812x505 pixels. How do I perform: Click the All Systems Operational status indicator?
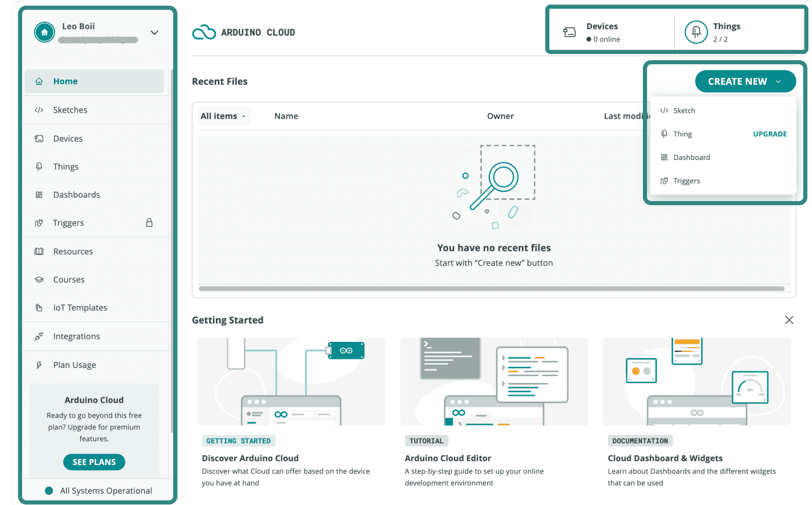49,491
